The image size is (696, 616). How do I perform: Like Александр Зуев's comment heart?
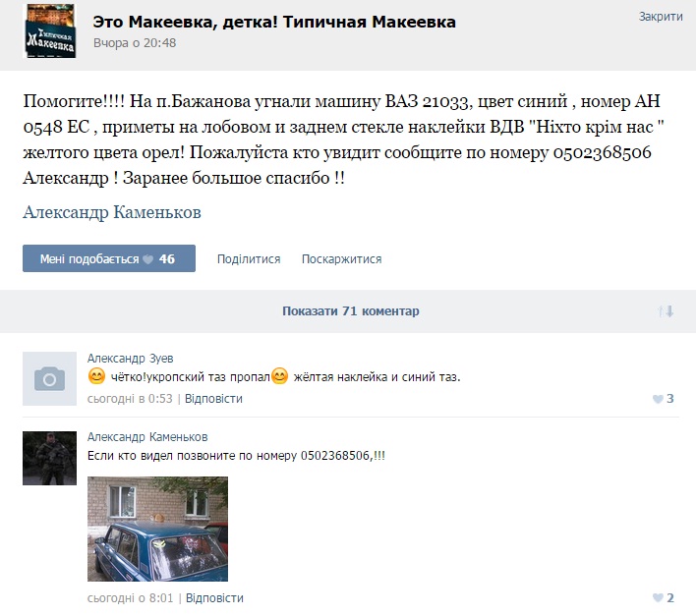658,399
